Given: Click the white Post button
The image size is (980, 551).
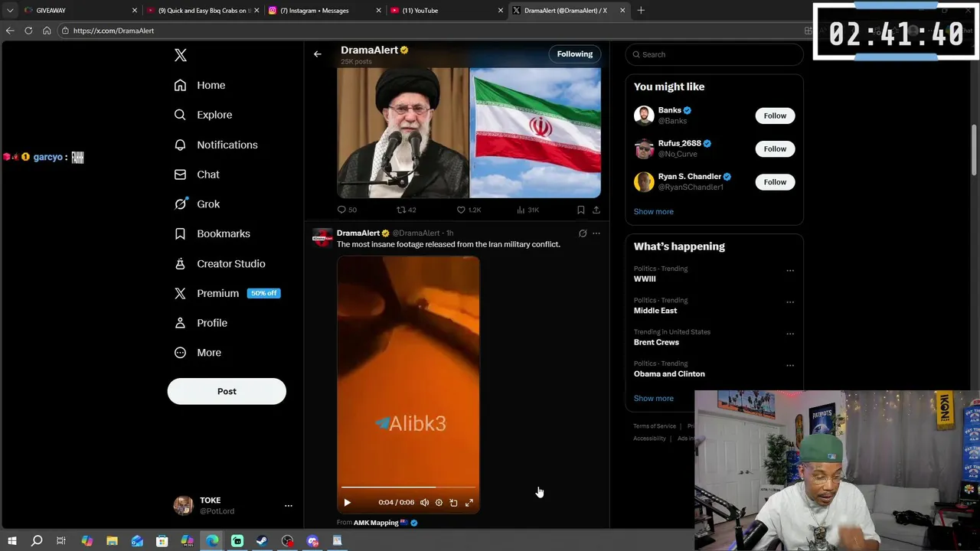Looking at the screenshot, I should coord(227,391).
